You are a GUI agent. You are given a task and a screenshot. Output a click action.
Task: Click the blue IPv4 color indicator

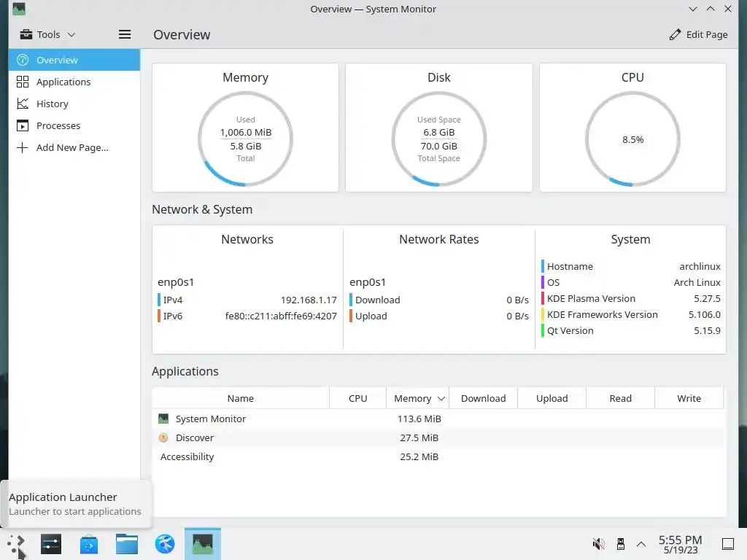click(159, 300)
